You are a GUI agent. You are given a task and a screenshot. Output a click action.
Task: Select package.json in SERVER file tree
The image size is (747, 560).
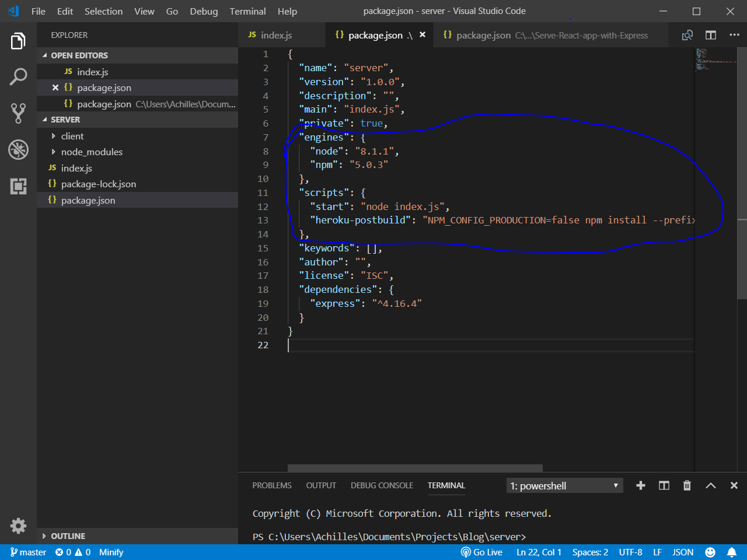(x=137, y=200)
